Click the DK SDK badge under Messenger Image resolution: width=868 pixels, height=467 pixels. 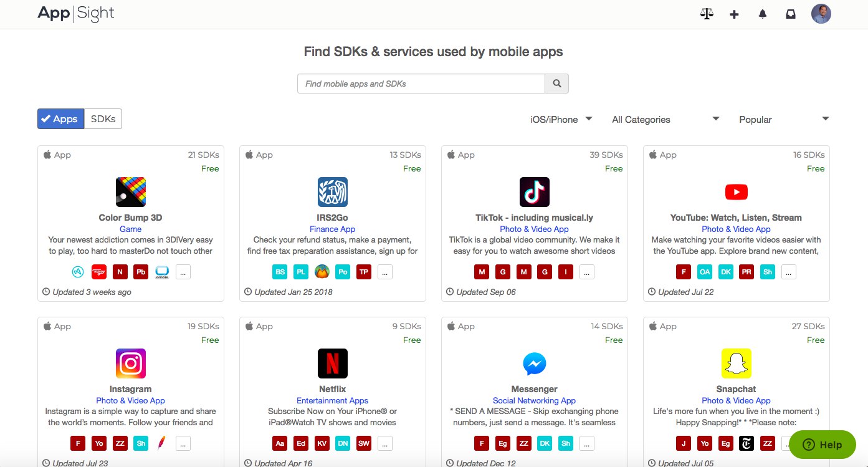pyautogui.click(x=545, y=443)
